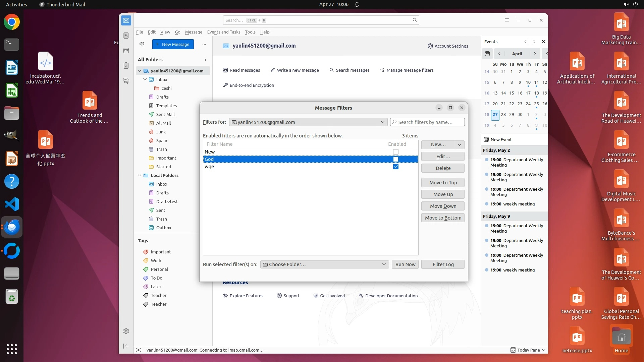Collapse the Local Folders tree
Viewport: 644px width, 362px height.
coord(140,175)
